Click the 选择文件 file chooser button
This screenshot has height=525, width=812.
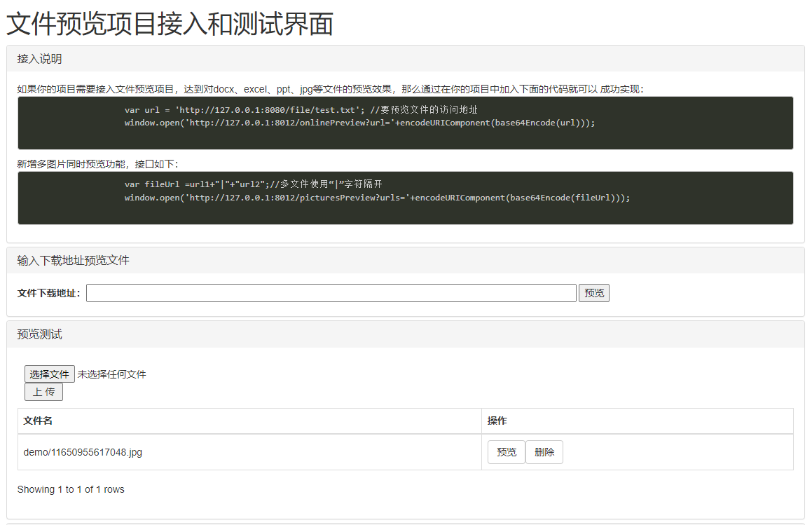click(50, 374)
